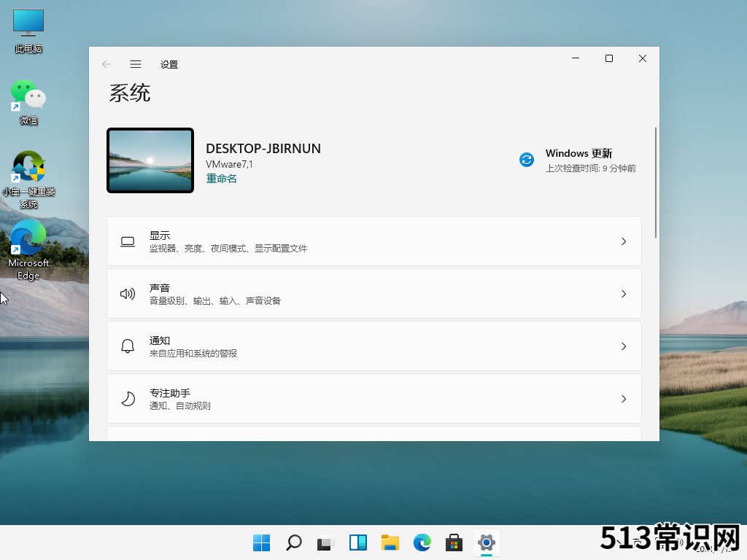Expand the 通知 row chevron
747x560 pixels.
[x=623, y=346]
